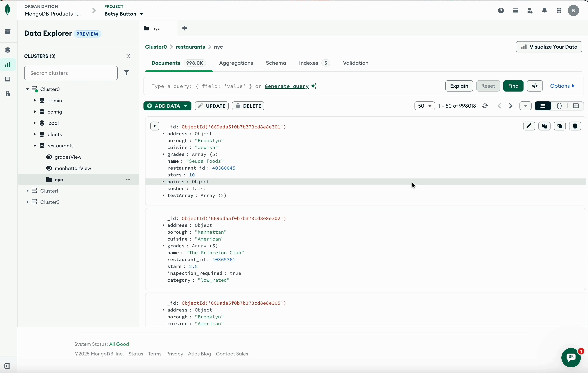Open the help menu question mark icon

coord(501,10)
